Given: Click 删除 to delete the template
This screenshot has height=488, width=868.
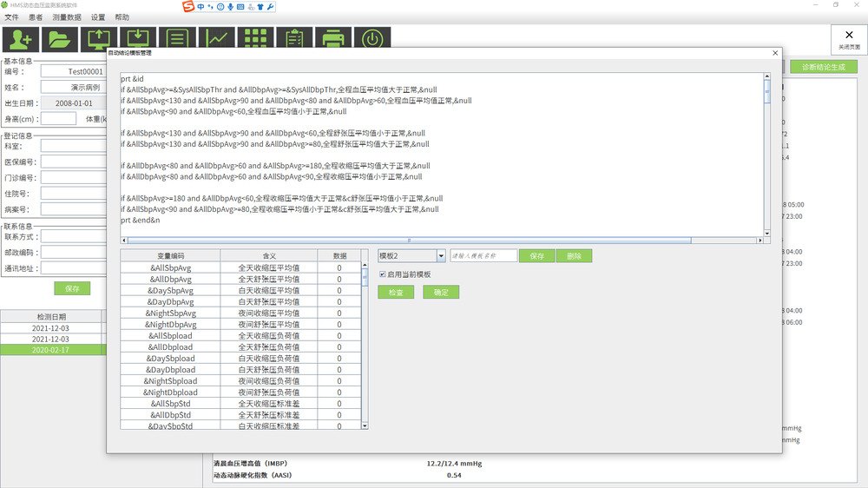Looking at the screenshot, I should [x=574, y=256].
